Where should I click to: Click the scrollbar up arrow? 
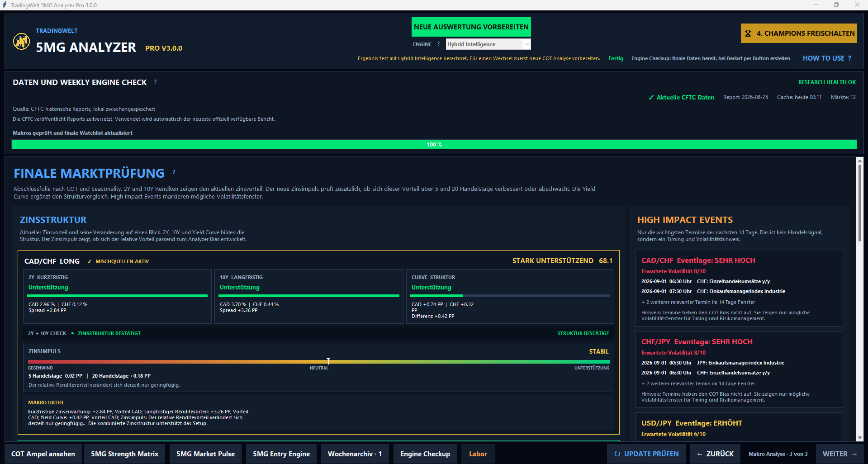(x=859, y=161)
